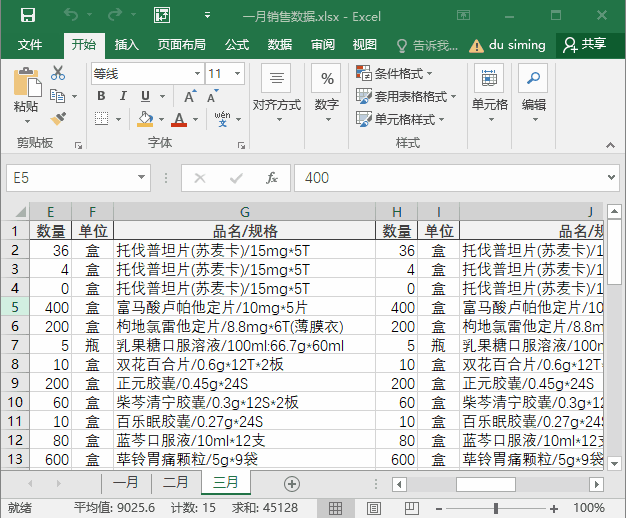Screen dimensions: 626x518
Task: Open the 对齐方式 alignment group
Action: pyautogui.click(x=277, y=93)
